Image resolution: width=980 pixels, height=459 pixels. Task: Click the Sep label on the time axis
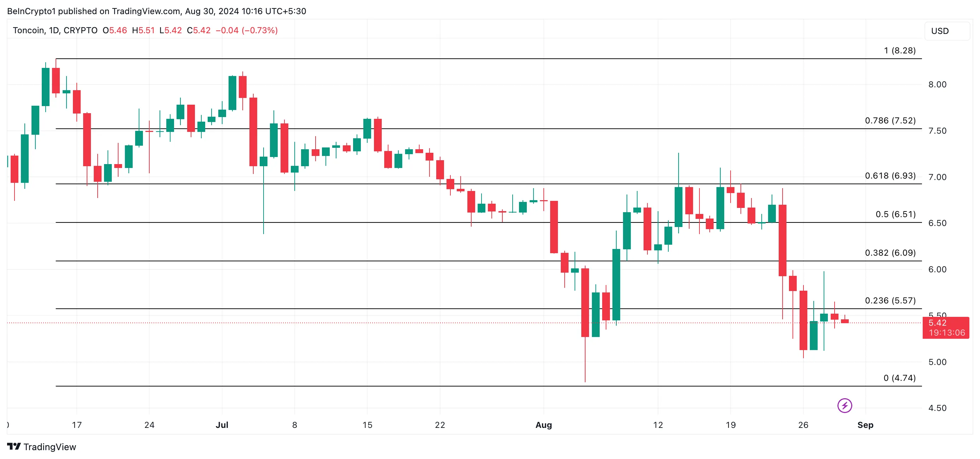click(865, 425)
